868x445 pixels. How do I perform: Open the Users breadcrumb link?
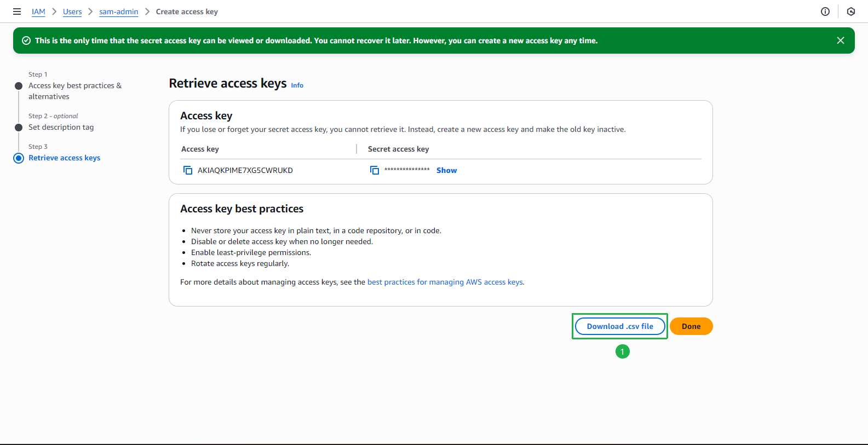[72, 11]
